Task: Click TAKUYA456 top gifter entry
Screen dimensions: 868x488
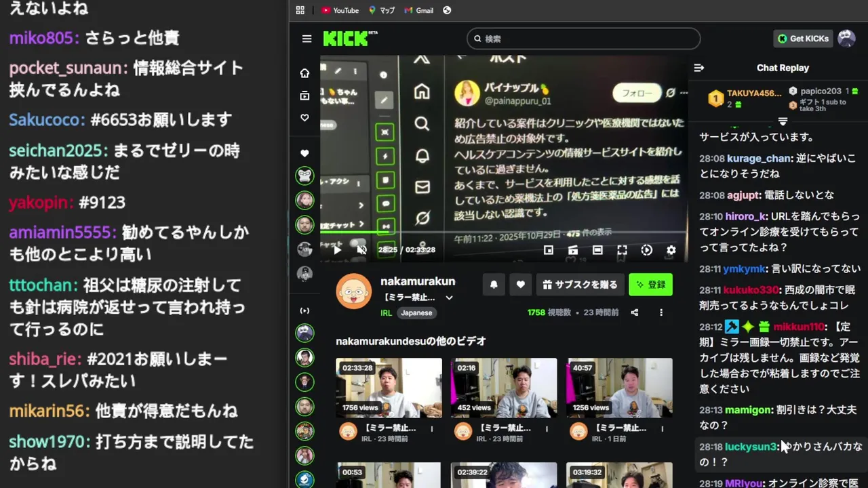Action: 745,98
